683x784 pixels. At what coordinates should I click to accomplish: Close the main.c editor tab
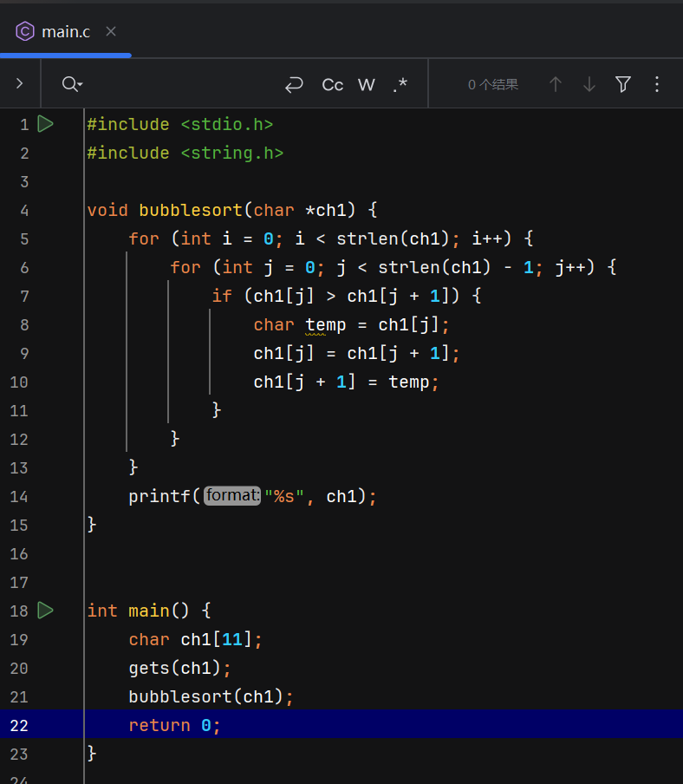tap(110, 31)
